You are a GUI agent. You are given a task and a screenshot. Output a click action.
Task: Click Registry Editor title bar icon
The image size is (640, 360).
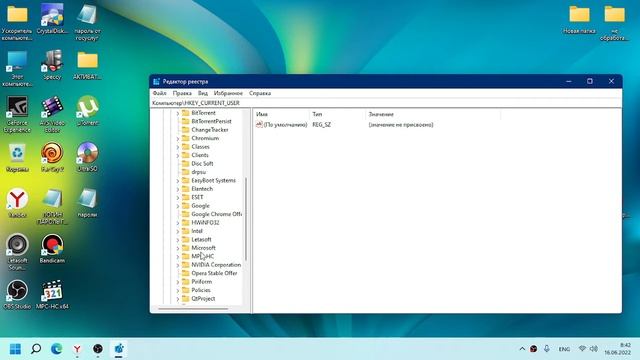[156, 82]
